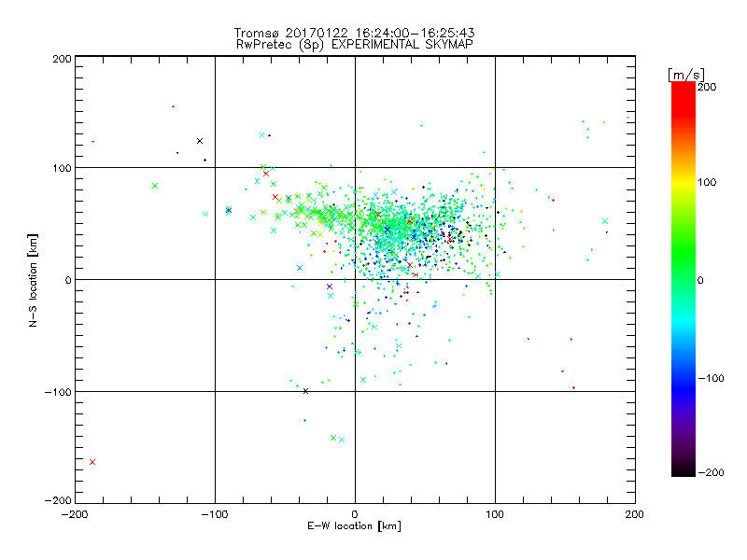Image resolution: width=747 pixels, height=560 pixels.
Task: Click the subtitle "RwPretec (8p) EXPERIMENTAL SKYMAP"
Action: click(355, 45)
